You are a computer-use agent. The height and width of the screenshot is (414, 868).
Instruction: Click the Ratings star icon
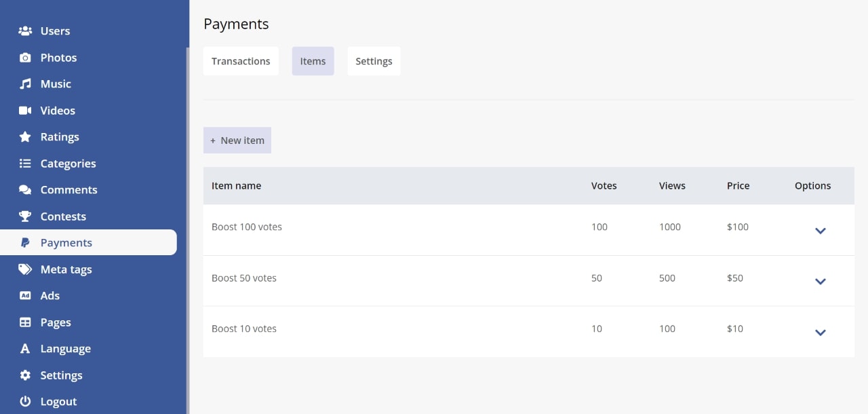pyautogui.click(x=25, y=137)
